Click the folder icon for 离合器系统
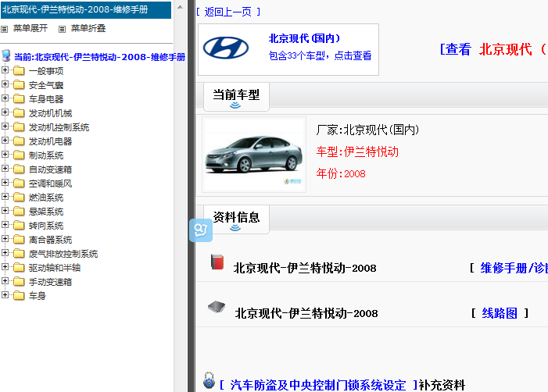The height and width of the screenshot is (392, 548). [x=19, y=240]
